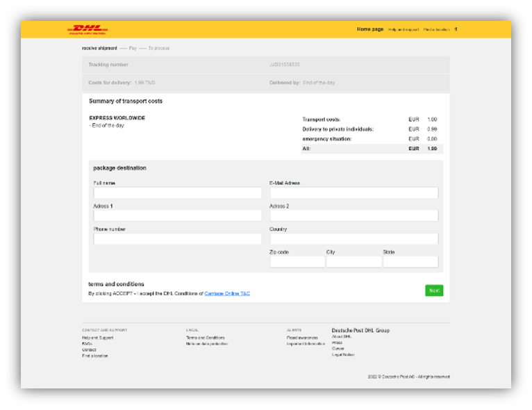Select the Phone number field
The width and height of the screenshot is (532, 410).
coord(177,239)
